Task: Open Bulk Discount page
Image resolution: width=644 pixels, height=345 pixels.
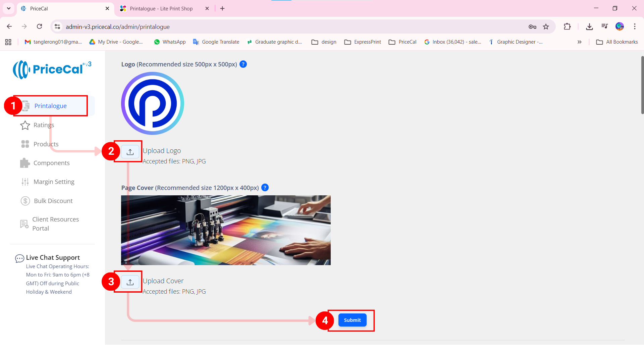Action: coord(53,201)
